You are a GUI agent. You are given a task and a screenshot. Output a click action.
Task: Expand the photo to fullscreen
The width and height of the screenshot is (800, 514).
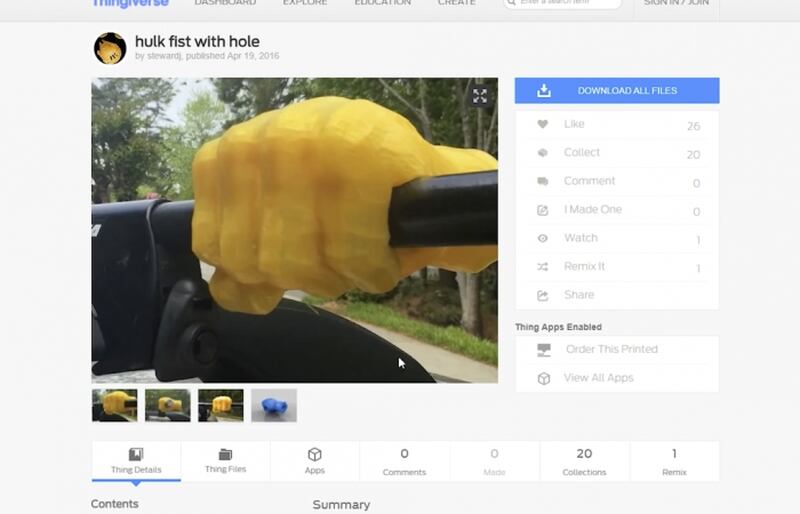(x=480, y=95)
